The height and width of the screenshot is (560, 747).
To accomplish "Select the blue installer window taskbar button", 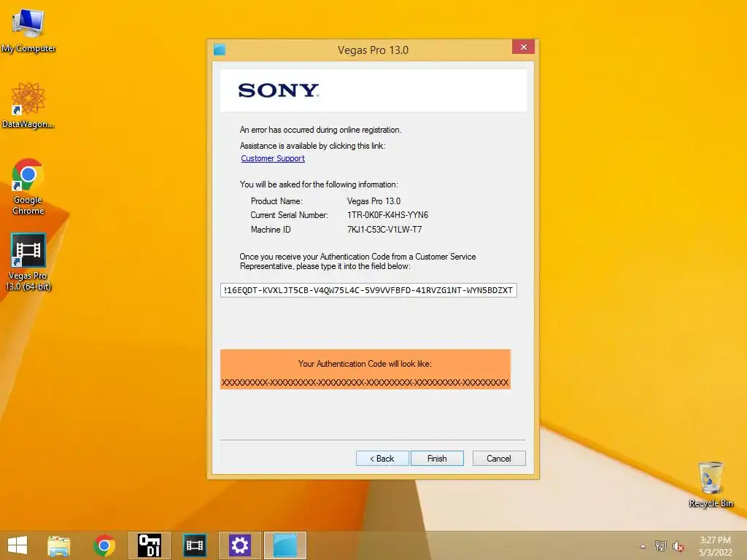I will [x=285, y=545].
